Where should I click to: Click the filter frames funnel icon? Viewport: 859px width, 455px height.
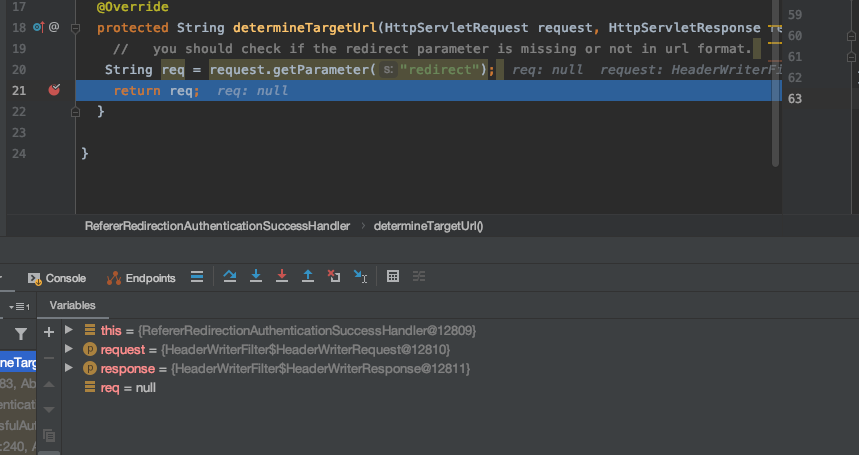pos(20,334)
